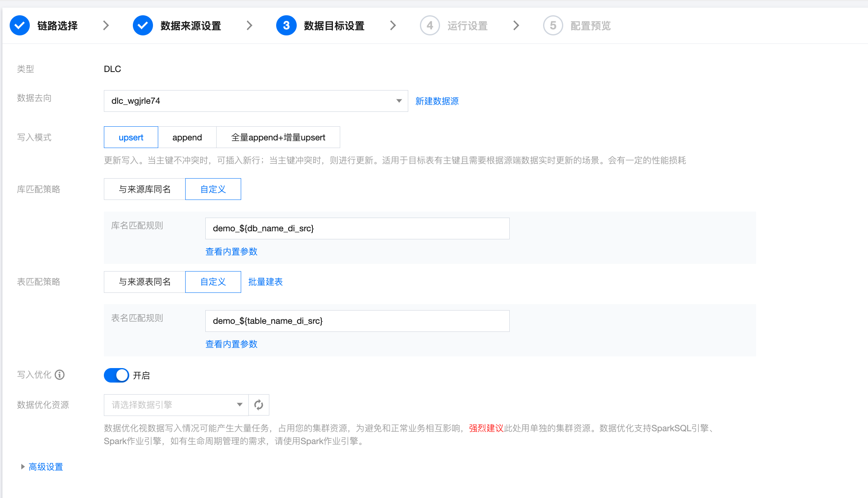Click the step 5 配置预览 number icon
Image resolution: width=868 pixels, height=498 pixels.
(x=553, y=26)
